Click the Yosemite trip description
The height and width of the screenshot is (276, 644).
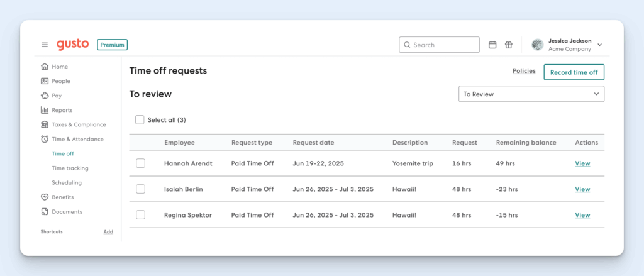tap(413, 163)
